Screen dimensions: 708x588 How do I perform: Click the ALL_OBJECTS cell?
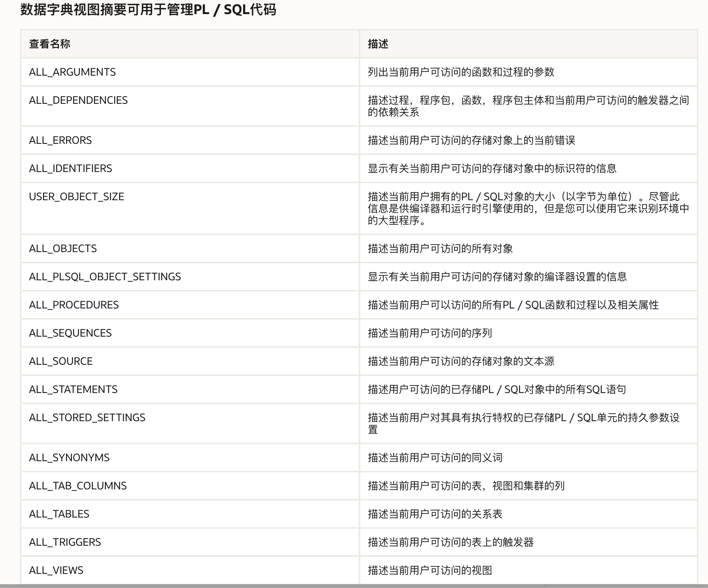[63, 248]
